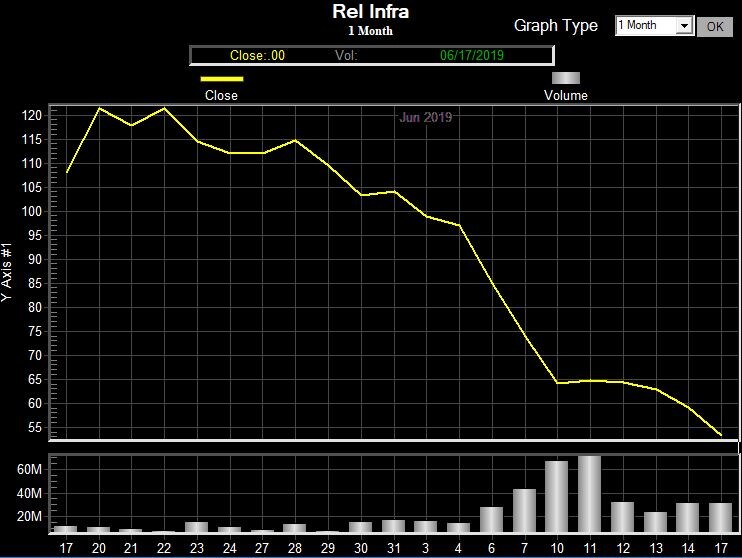
Task: Click the gray Volume legend swatch
Action: [566, 78]
